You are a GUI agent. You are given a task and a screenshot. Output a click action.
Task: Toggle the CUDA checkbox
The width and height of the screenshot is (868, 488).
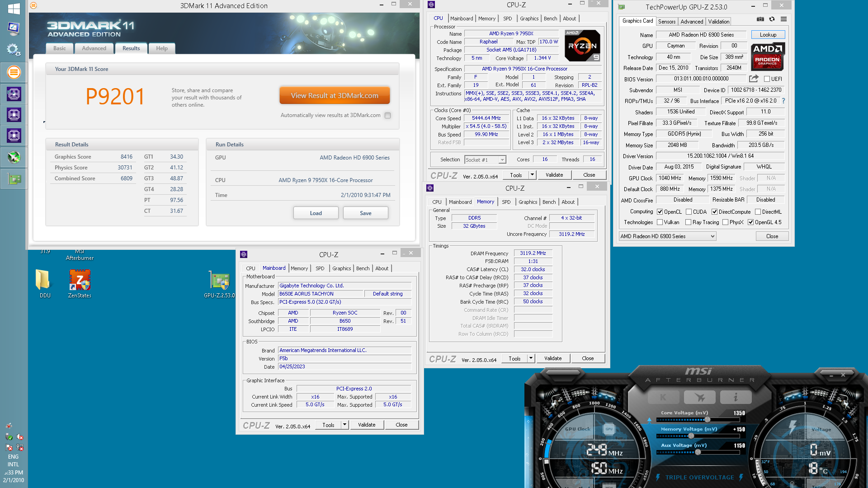click(689, 211)
